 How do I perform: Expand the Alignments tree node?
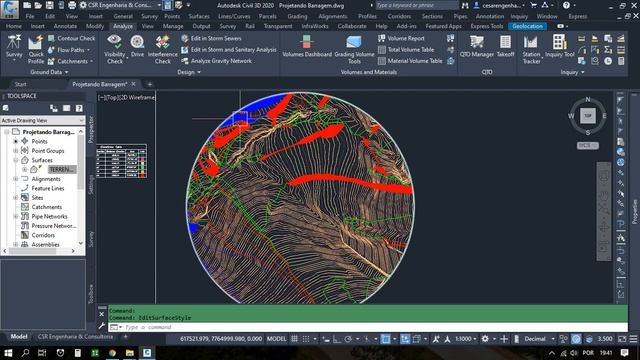(x=16, y=179)
